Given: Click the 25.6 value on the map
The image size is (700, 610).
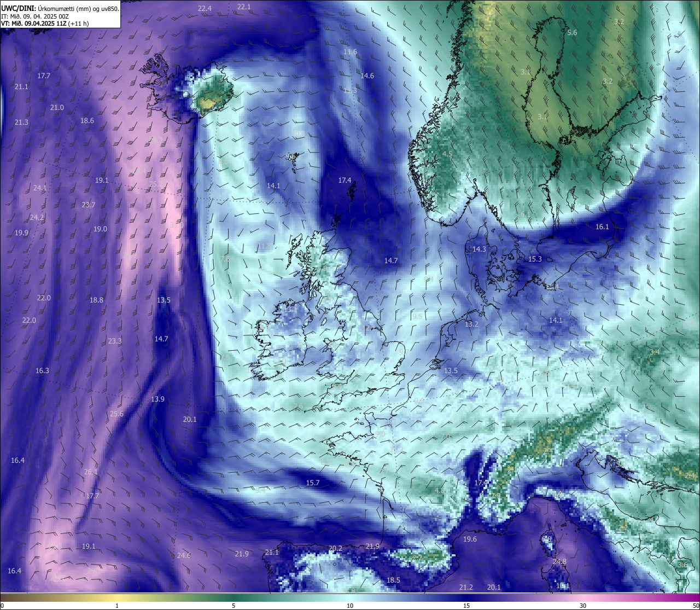Looking at the screenshot, I should 116,414.
